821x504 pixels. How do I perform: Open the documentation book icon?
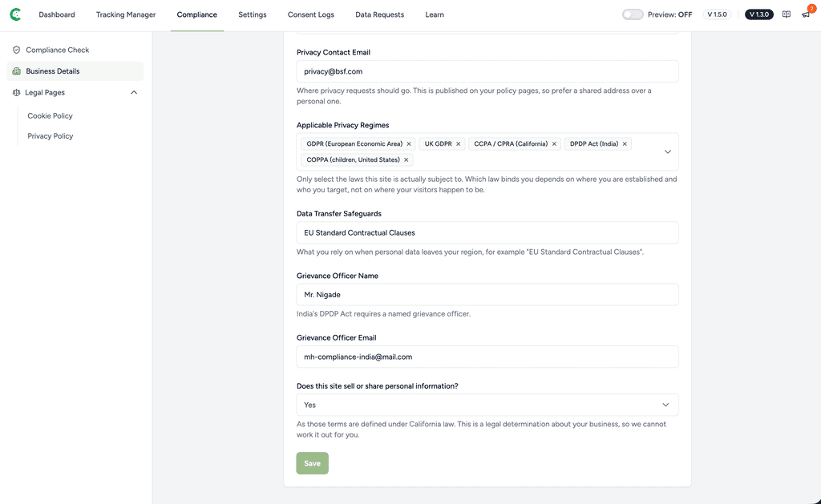[786, 14]
